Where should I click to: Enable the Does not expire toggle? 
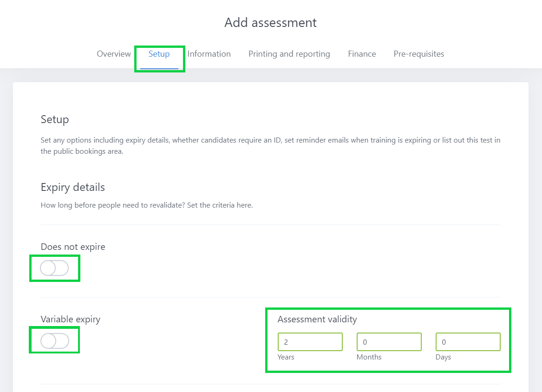54,268
